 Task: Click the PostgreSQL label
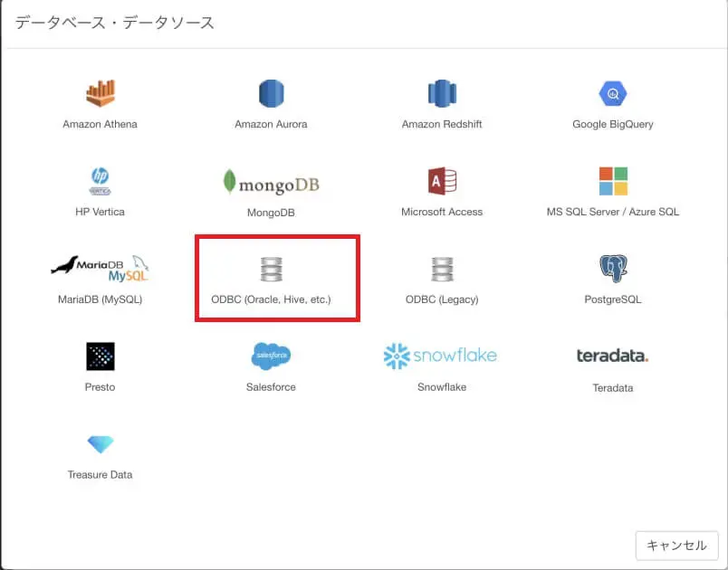pos(613,299)
